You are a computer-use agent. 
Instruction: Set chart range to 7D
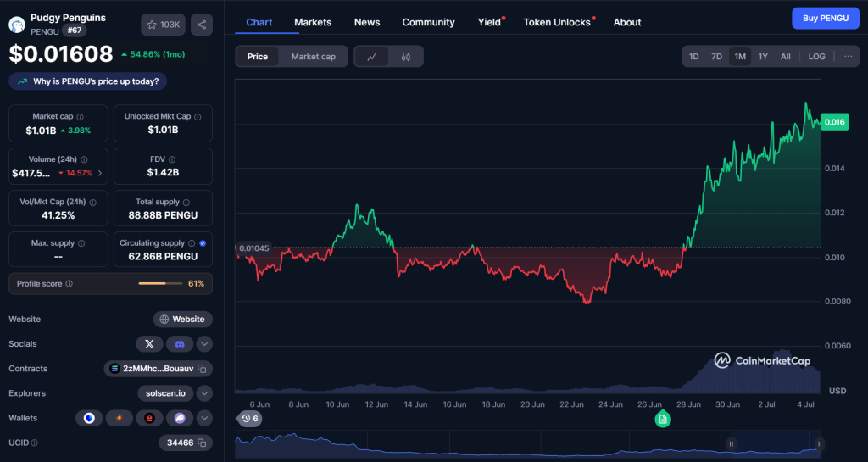tap(716, 57)
